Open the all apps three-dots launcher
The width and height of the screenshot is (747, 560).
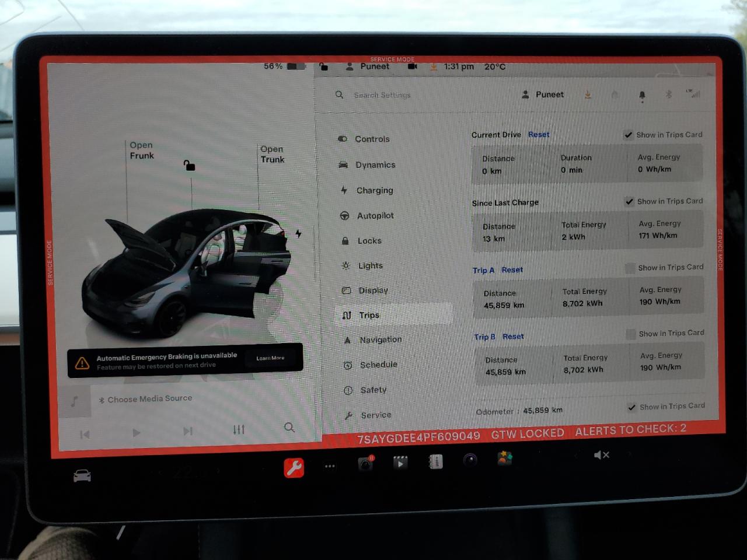[x=330, y=466]
